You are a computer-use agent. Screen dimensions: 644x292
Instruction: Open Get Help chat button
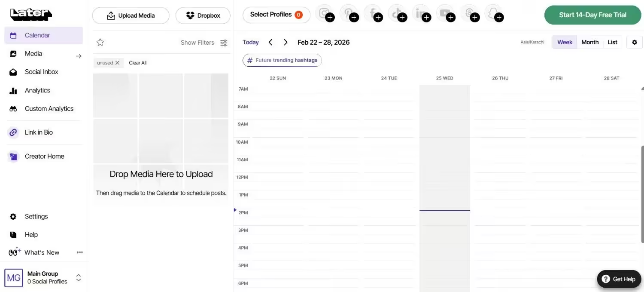(619, 279)
